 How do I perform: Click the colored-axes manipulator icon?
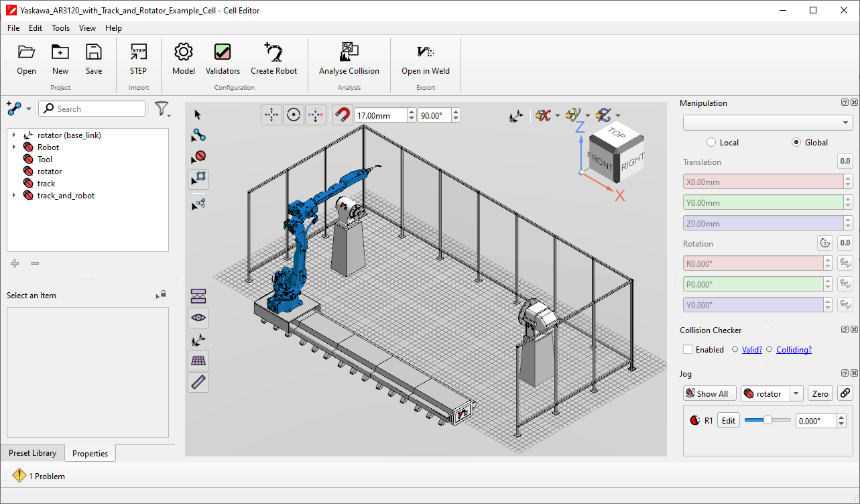(315, 115)
